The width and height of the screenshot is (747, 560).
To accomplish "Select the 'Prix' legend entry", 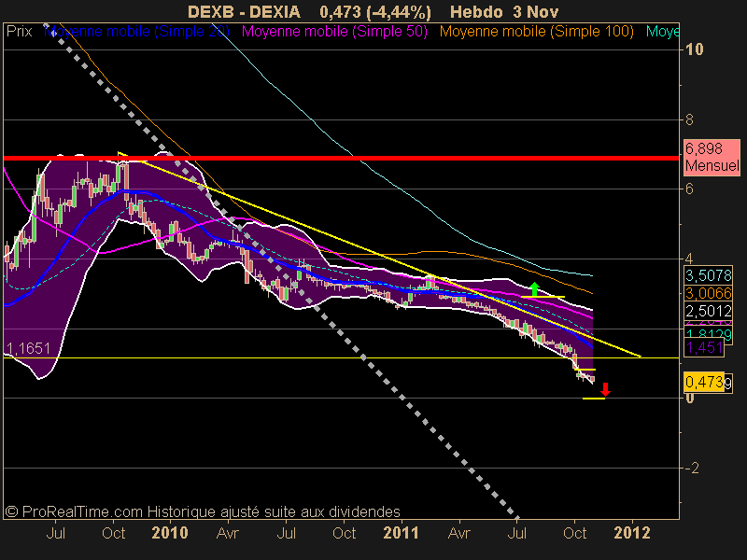I will (x=19, y=32).
